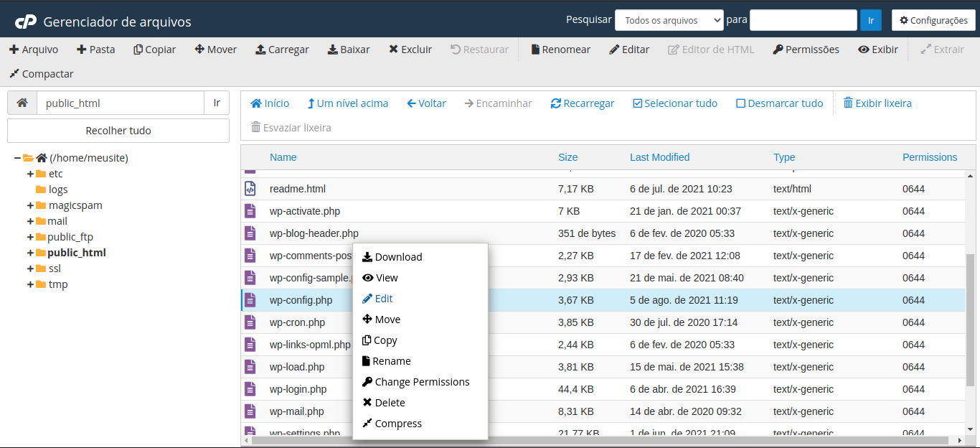Expand the mail folder node
Image resolution: width=980 pixels, height=448 pixels.
[30, 221]
